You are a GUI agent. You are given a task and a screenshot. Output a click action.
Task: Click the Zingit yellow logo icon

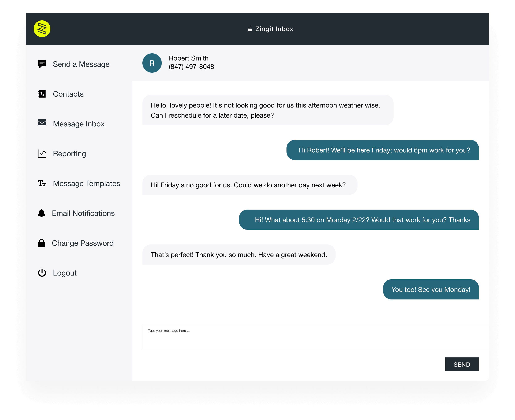click(x=42, y=29)
